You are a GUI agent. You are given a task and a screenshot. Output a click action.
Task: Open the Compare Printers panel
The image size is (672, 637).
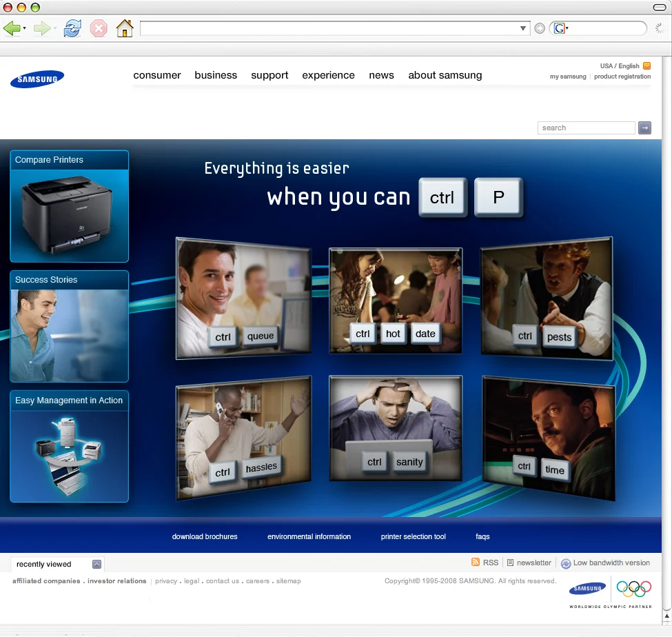(70, 206)
